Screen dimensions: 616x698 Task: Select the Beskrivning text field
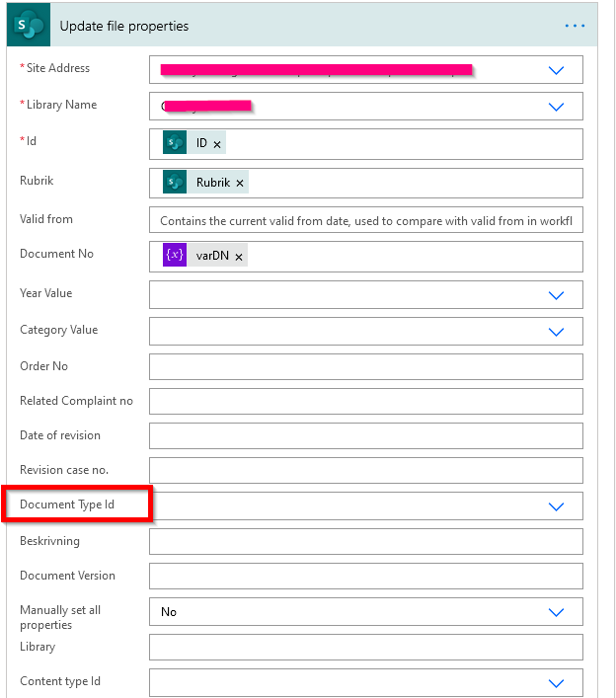(365, 542)
